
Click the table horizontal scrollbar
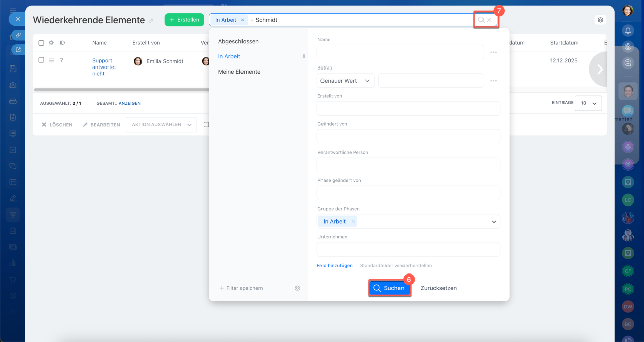click(x=121, y=90)
